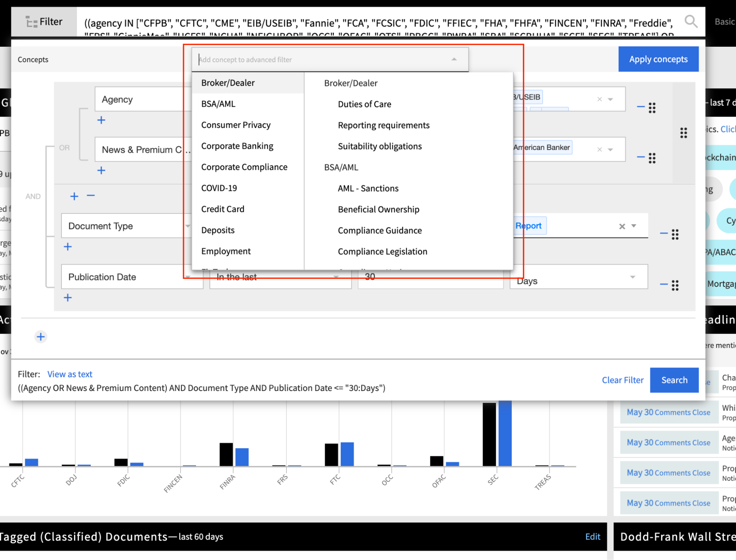The height and width of the screenshot is (560, 736).
Task: Grab drag handle of News & Premium row
Action: [x=652, y=158]
